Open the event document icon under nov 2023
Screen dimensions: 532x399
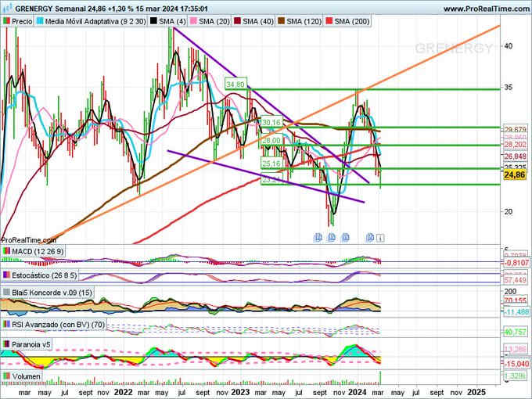[x=345, y=238]
